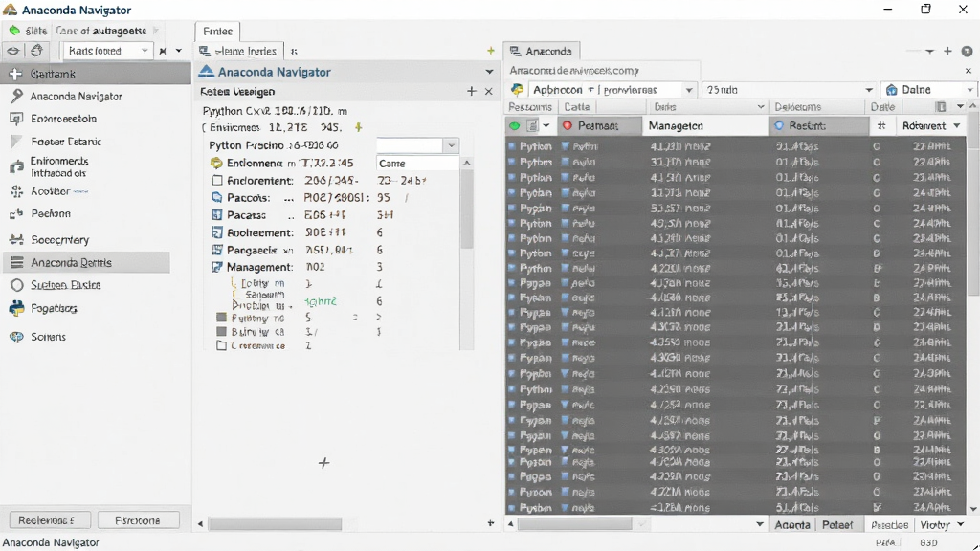Screen dimensions: 980x551
Task: Click the plus icon beside Gartlamk
Action: 15,74
